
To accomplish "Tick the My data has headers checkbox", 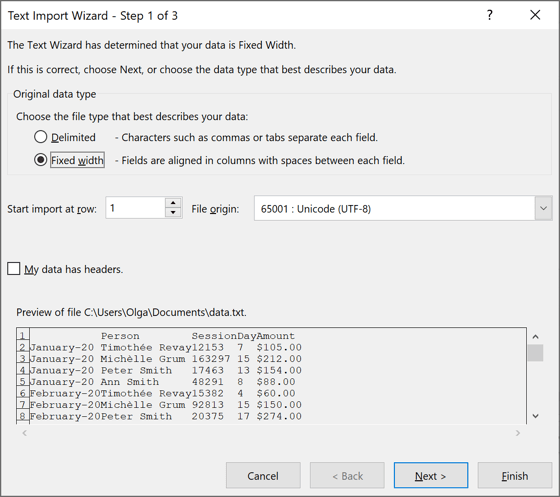I will 14,268.
